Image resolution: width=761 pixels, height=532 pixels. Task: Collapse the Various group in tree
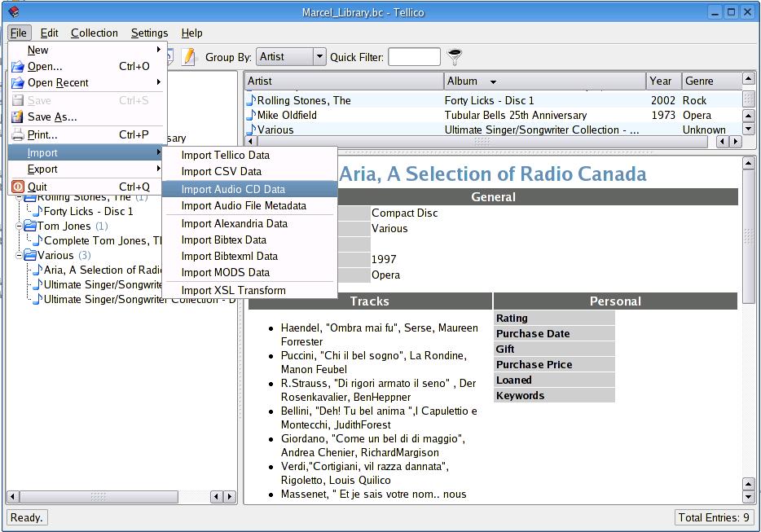20,255
